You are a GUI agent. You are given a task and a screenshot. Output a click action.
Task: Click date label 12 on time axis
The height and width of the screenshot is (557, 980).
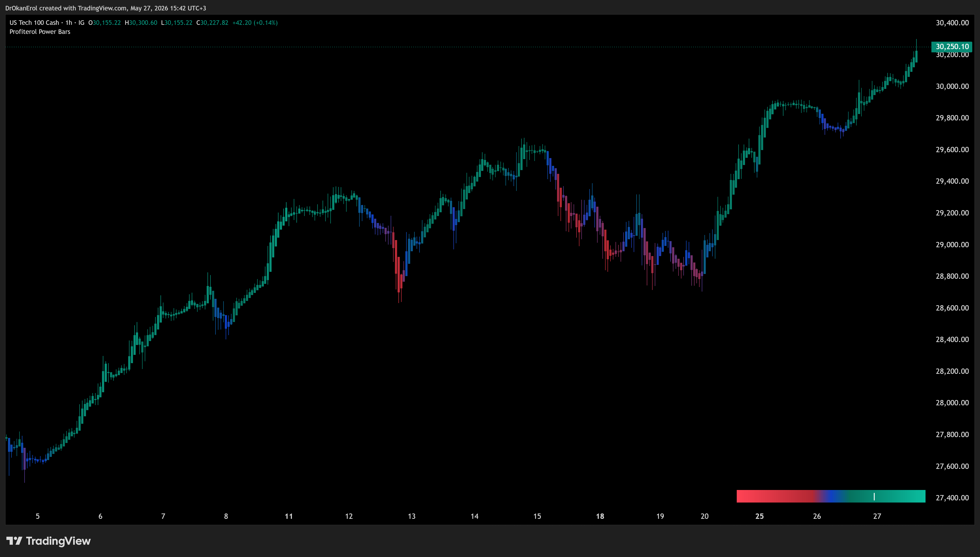click(349, 516)
